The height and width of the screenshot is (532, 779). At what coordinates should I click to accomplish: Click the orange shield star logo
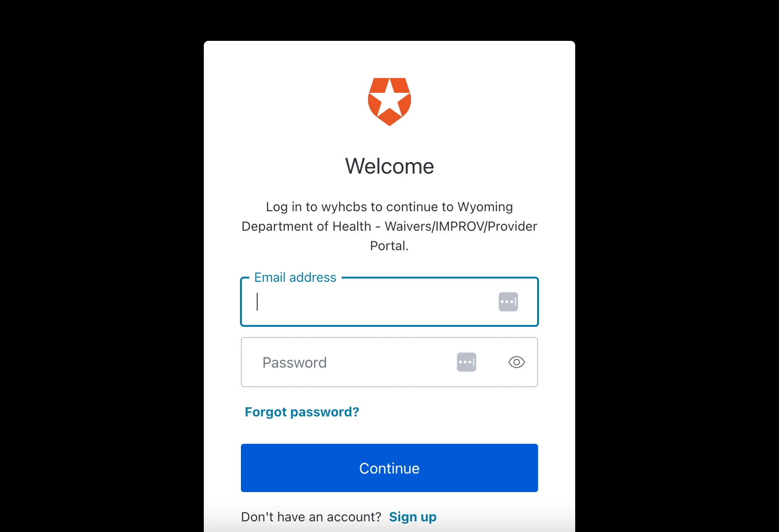click(389, 102)
